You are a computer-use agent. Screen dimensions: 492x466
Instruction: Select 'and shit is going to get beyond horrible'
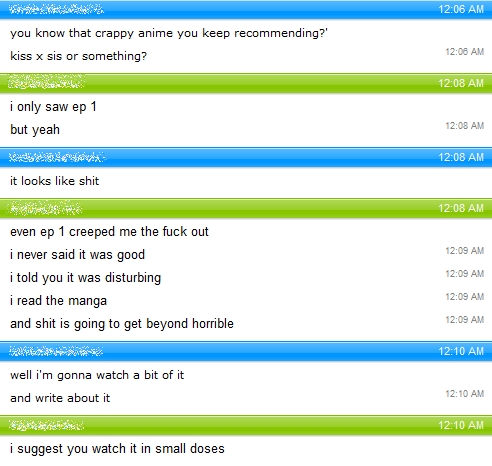[x=122, y=324]
